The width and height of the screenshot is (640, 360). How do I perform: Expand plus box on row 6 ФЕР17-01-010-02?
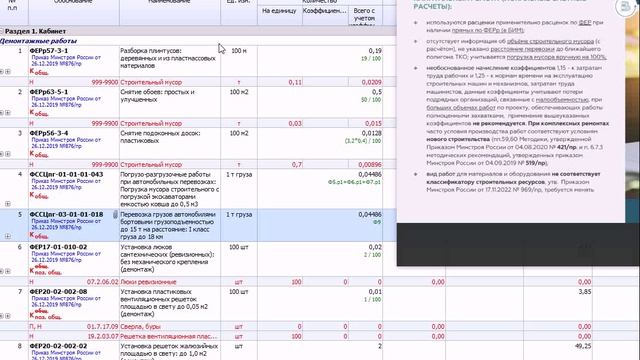(8, 271)
